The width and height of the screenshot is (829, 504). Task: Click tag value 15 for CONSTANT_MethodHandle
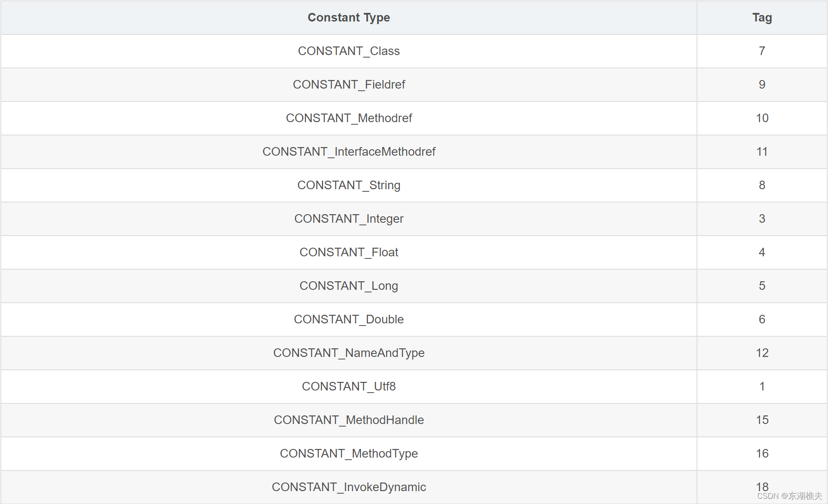[x=762, y=420]
